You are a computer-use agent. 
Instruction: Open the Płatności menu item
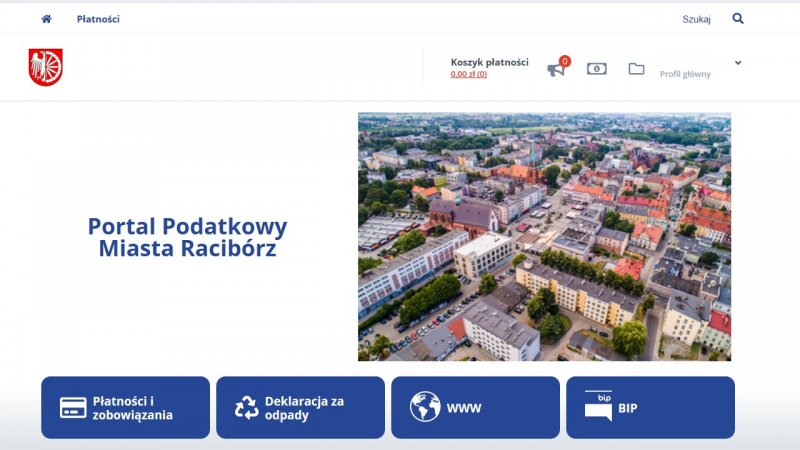[98, 19]
